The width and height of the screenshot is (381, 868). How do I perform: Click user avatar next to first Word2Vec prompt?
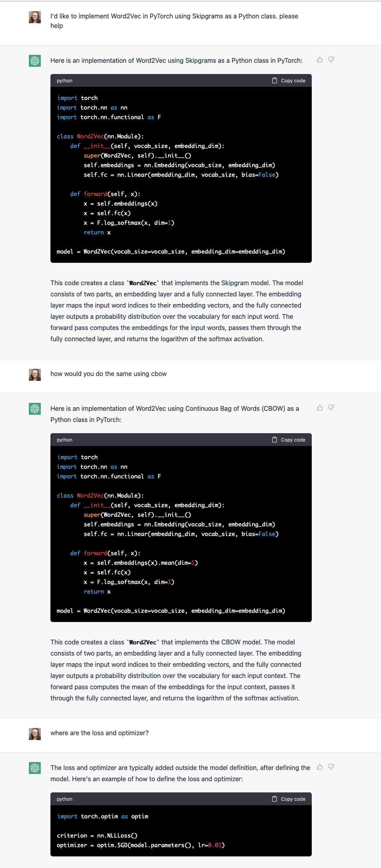(x=35, y=17)
